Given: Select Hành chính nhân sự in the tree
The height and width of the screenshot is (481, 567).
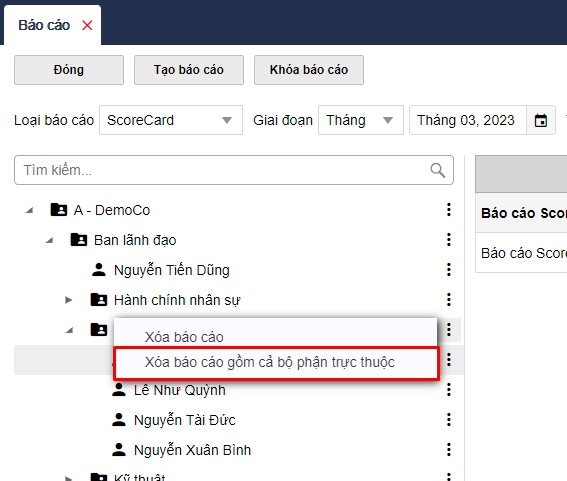Looking at the screenshot, I should (177, 300).
